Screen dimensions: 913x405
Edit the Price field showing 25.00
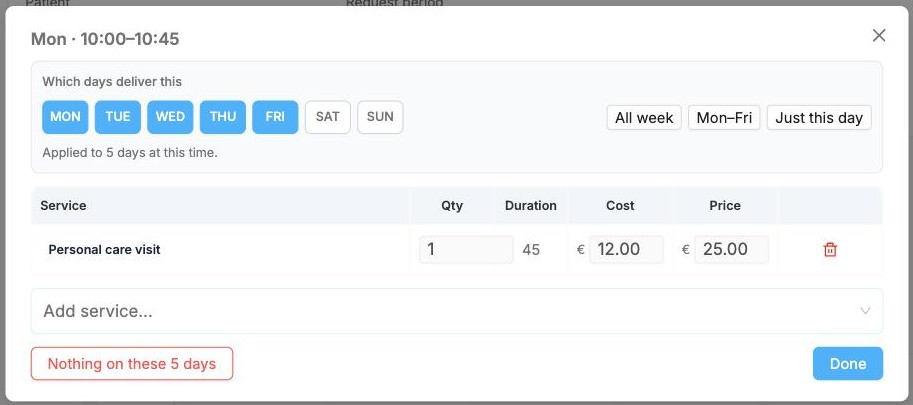point(731,250)
